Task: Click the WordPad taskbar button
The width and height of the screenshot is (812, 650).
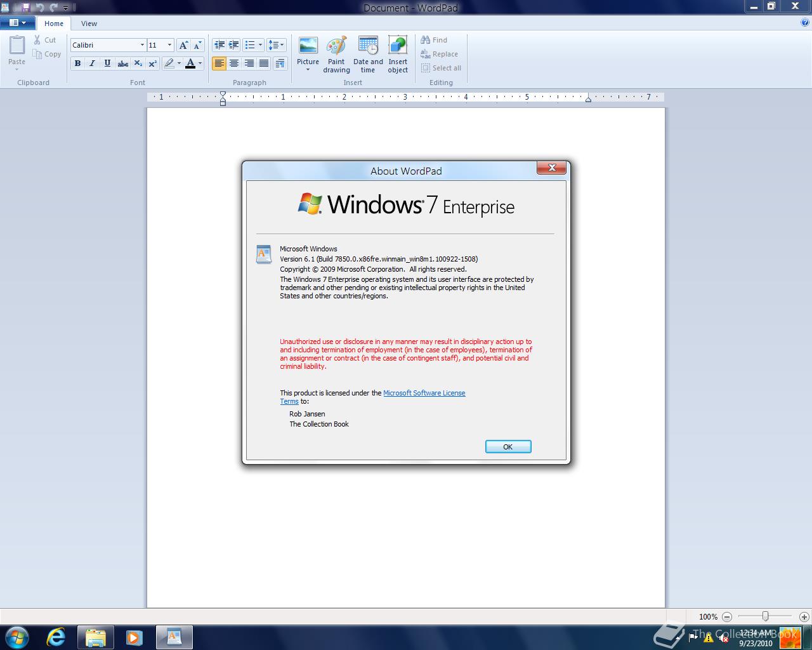Action: [174, 637]
